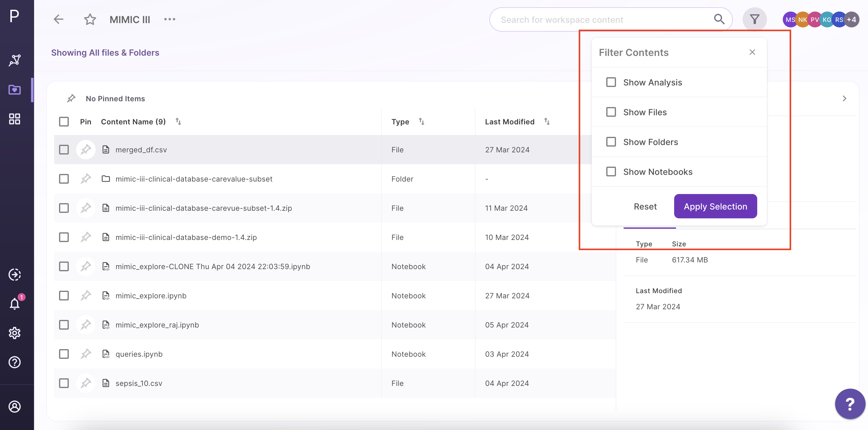Open the user profile icon in sidebar

pyautogui.click(x=15, y=406)
